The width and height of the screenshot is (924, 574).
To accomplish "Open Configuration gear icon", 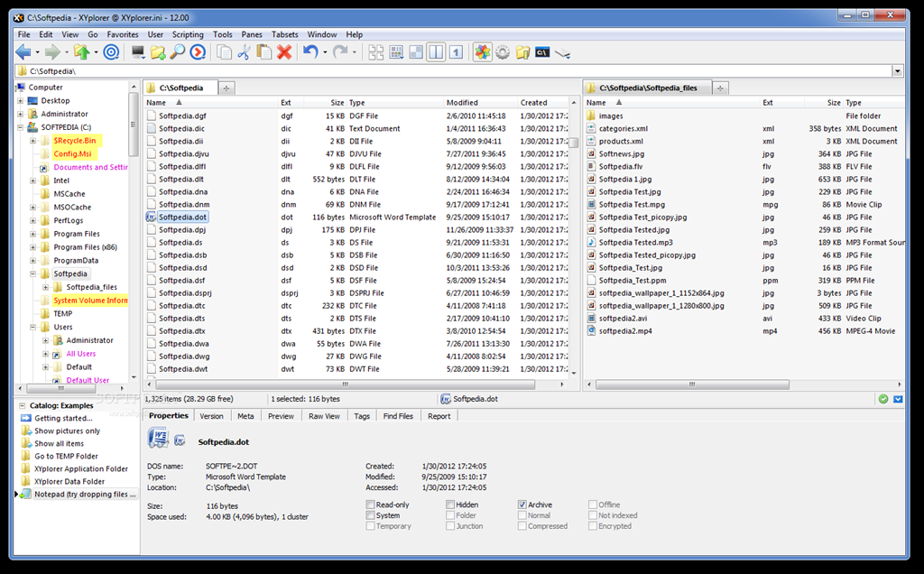I will (x=502, y=52).
